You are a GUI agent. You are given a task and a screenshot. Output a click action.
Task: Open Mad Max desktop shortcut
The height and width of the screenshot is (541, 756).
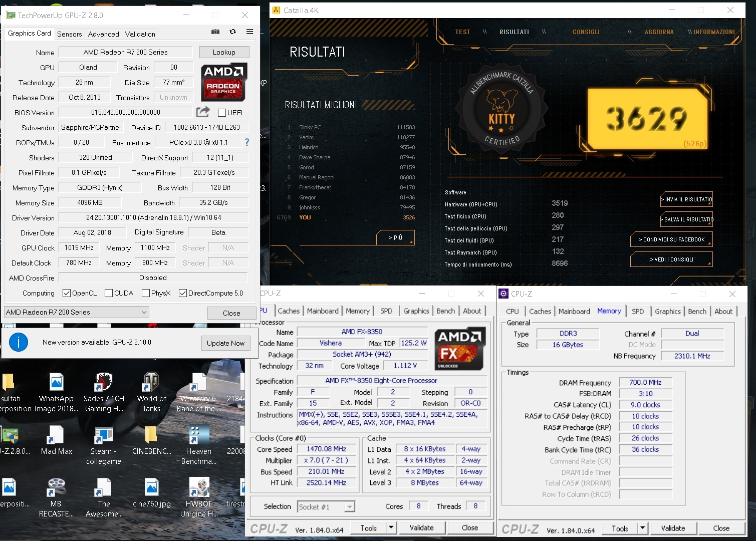(56, 440)
